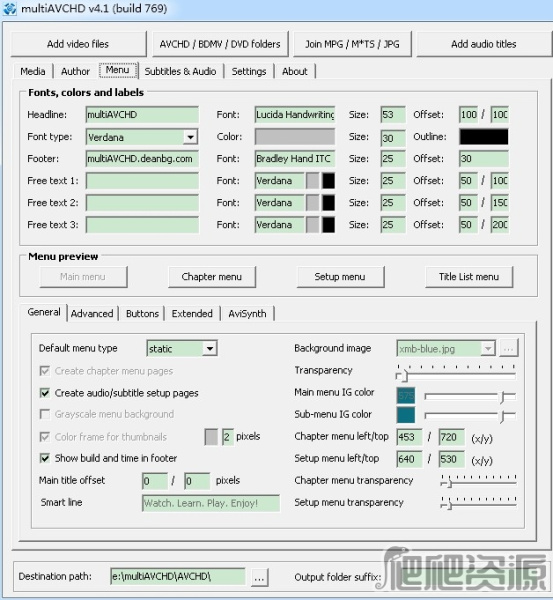Click the multiAVCHD title bar app icon
The height and width of the screenshot is (600, 553).
(10, 8)
